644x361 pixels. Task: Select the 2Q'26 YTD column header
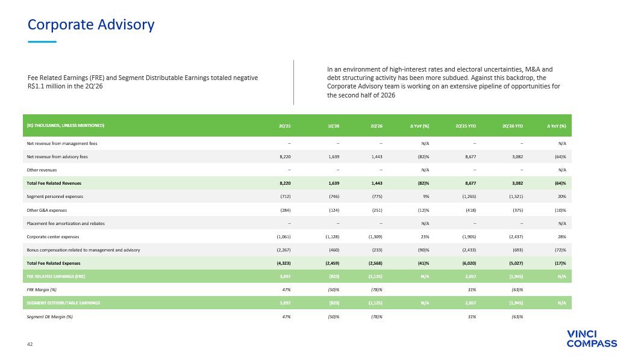[x=513, y=126]
